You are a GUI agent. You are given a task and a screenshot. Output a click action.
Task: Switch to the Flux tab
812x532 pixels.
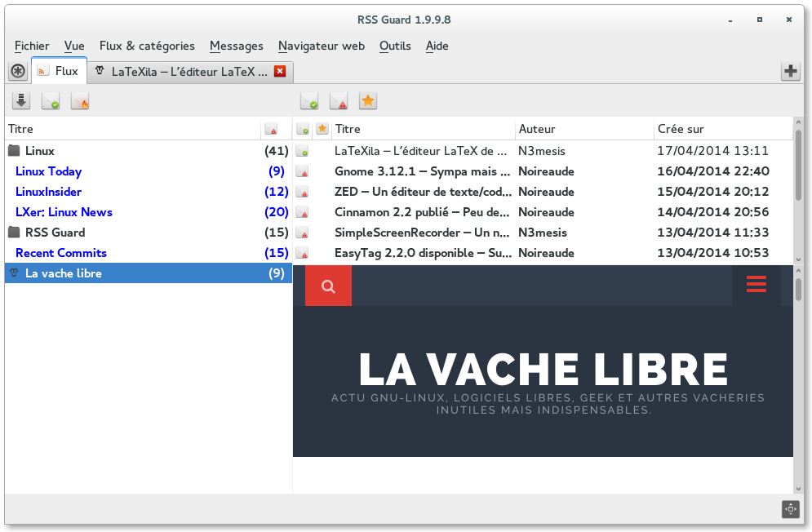[59, 71]
